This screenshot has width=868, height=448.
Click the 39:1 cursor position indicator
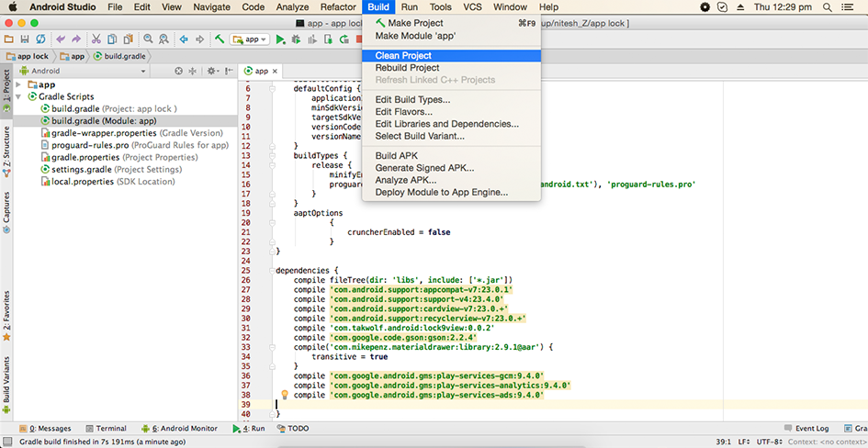[723, 442]
